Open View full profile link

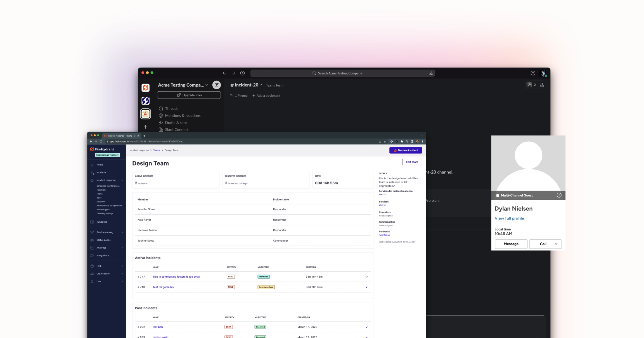pos(509,218)
